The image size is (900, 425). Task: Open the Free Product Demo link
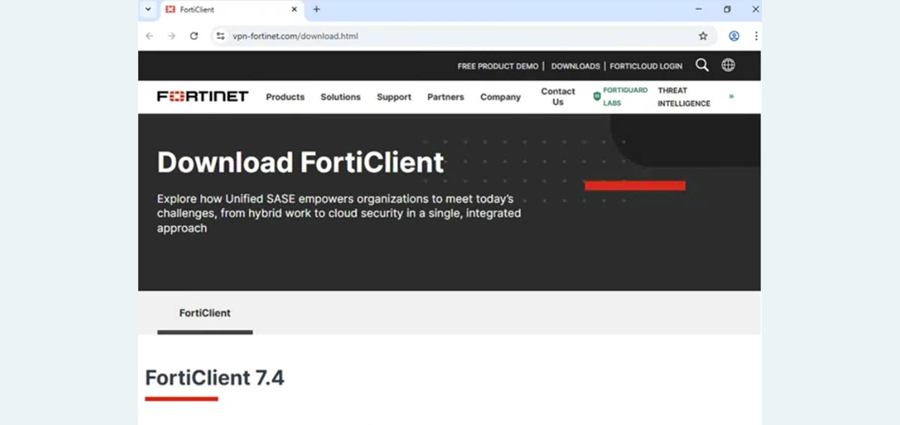[x=498, y=66]
